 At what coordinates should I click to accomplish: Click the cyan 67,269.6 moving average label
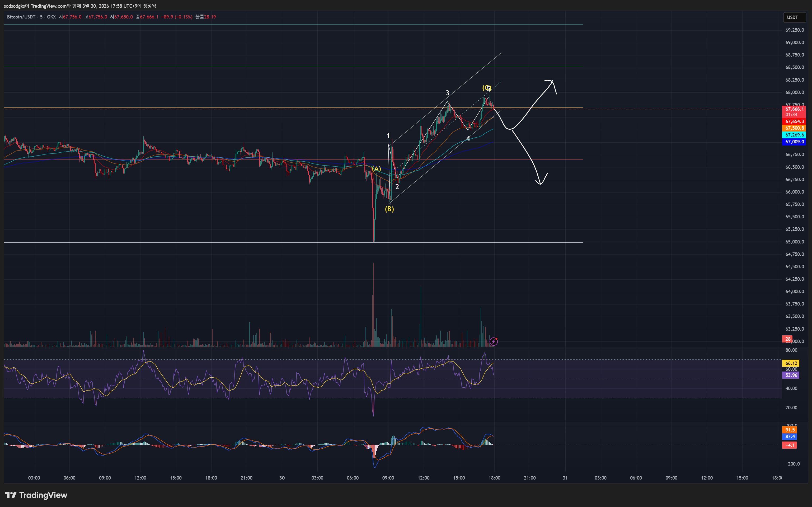[x=794, y=135]
